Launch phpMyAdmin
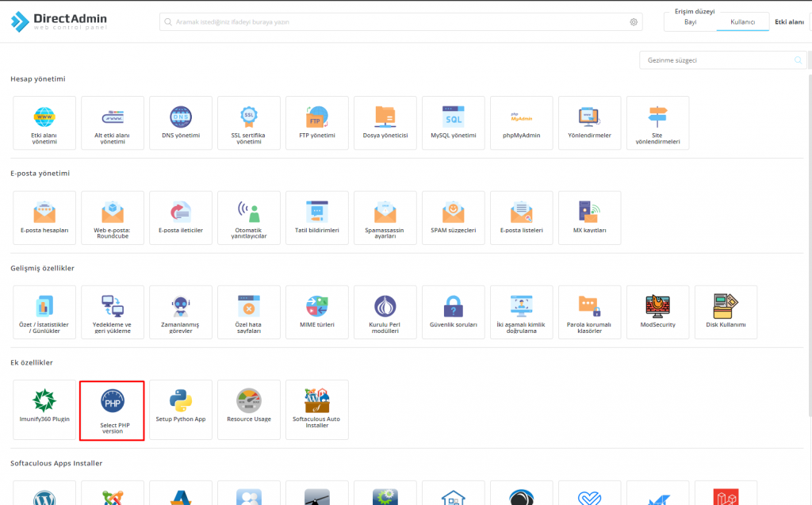812x505 pixels. pyautogui.click(x=521, y=122)
